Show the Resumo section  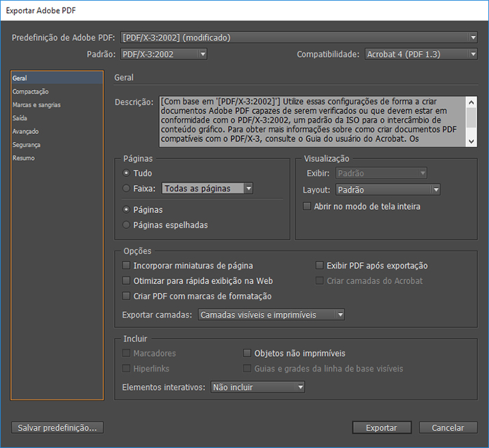click(23, 158)
